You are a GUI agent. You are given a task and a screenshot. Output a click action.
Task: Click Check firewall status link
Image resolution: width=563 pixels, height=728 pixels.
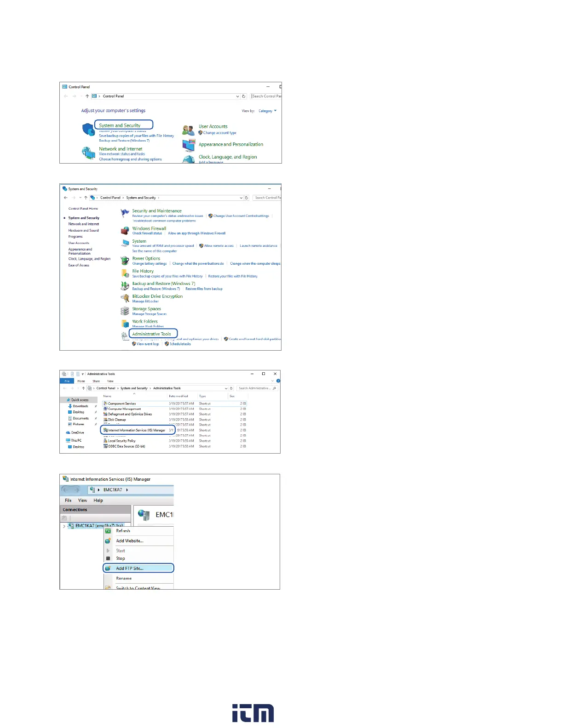pos(147,233)
